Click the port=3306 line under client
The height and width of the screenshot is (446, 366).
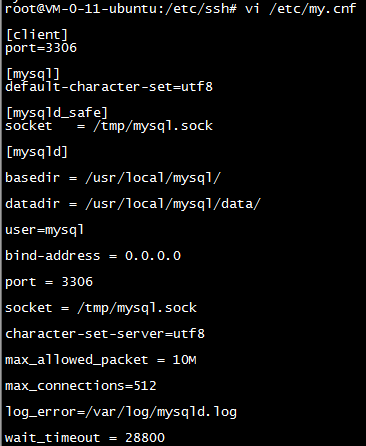pyautogui.click(x=41, y=48)
